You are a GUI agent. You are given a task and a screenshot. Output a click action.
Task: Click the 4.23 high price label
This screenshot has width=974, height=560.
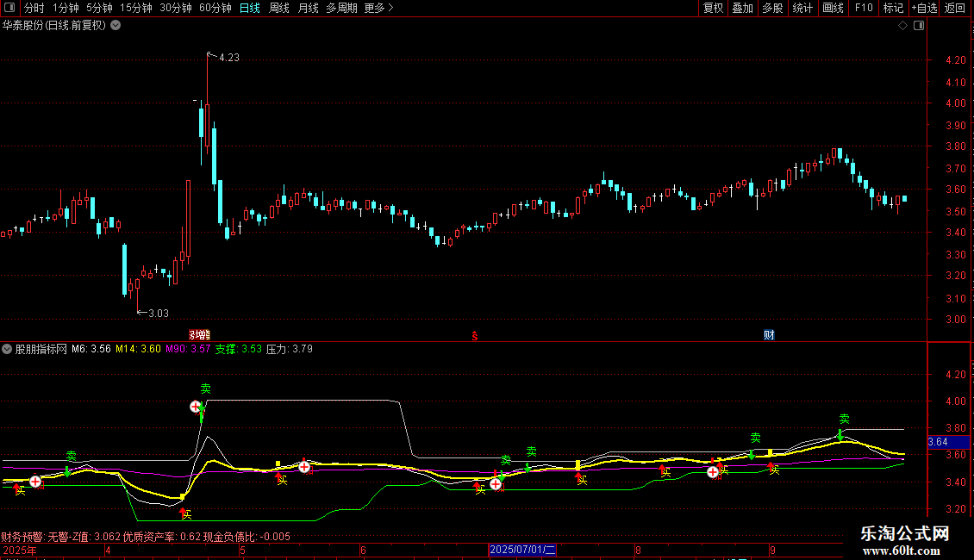point(229,58)
